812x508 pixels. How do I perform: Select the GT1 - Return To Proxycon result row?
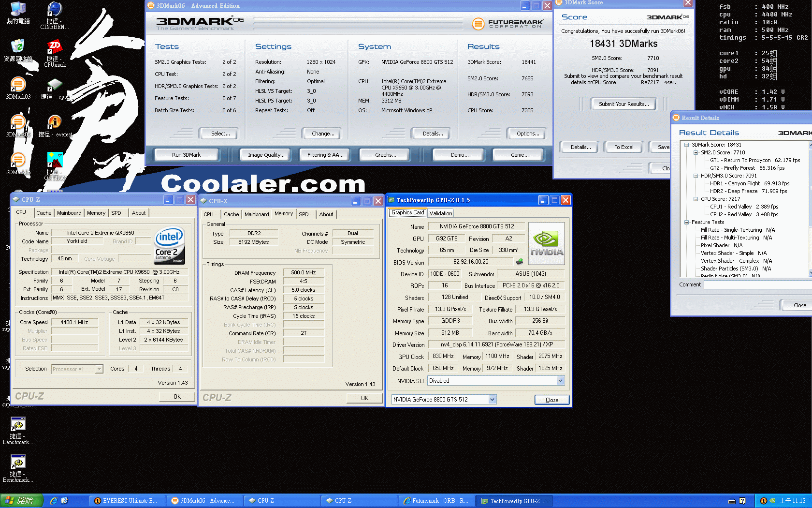click(x=754, y=160)
